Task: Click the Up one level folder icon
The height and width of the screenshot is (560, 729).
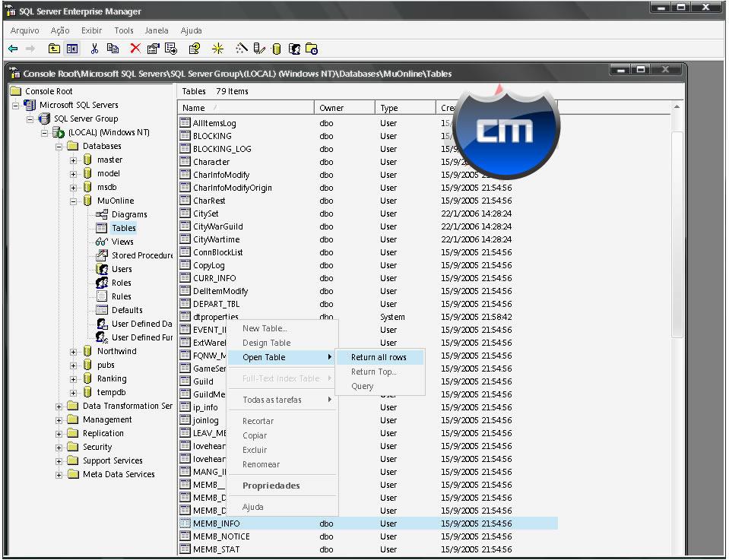Action: point(54,49)
